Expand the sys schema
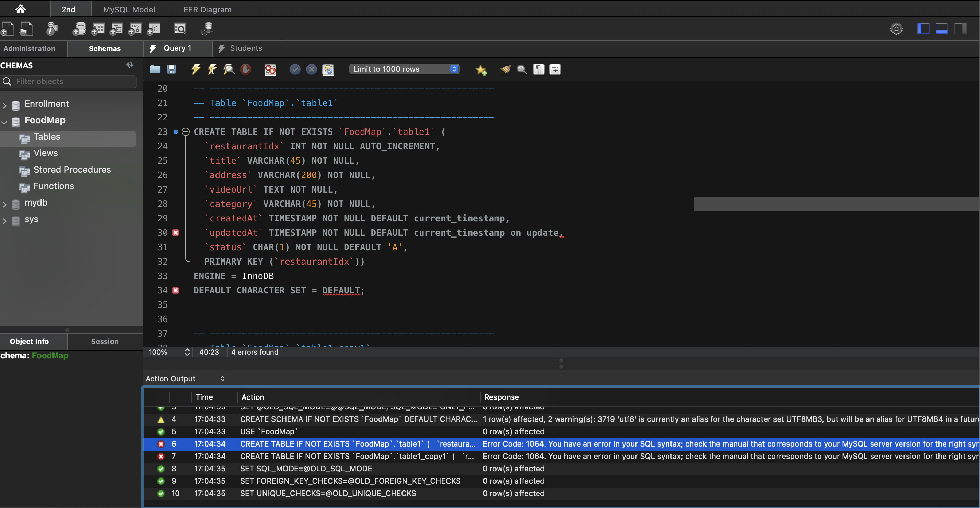Viewport: 980px width, 508px height. coord(4,221)
